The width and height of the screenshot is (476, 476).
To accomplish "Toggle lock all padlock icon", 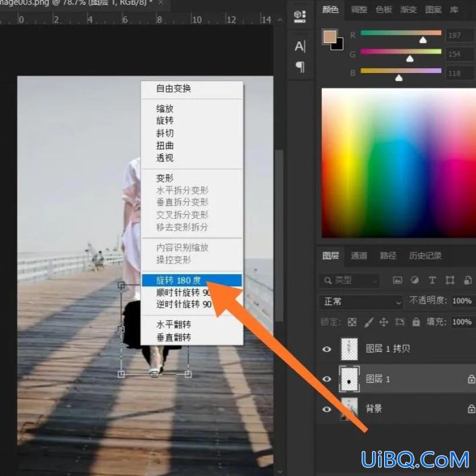I will 416,322.
